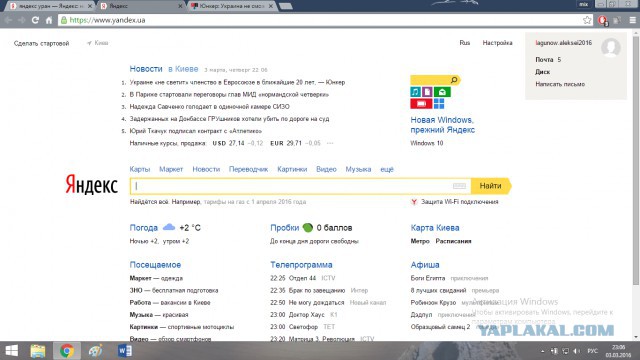Open the Новости heading link
Viewport: 640px width, 360px height.
(146, 69)
